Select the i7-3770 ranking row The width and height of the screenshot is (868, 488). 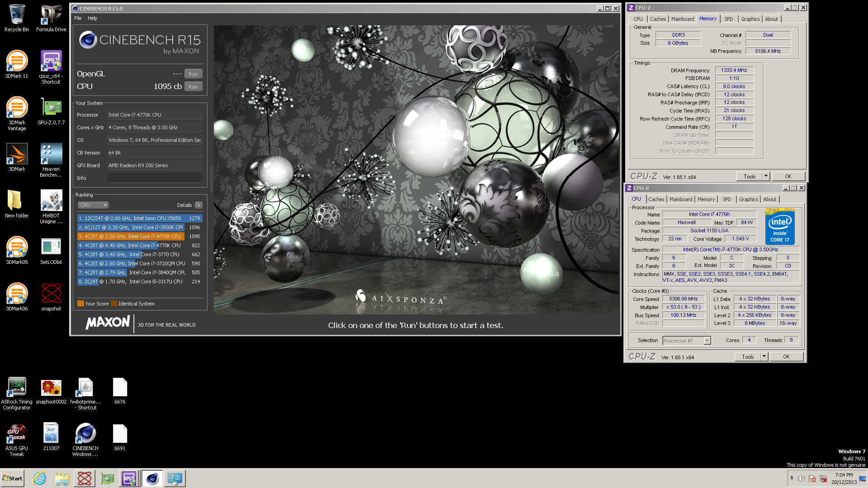(x=140, y=254)
